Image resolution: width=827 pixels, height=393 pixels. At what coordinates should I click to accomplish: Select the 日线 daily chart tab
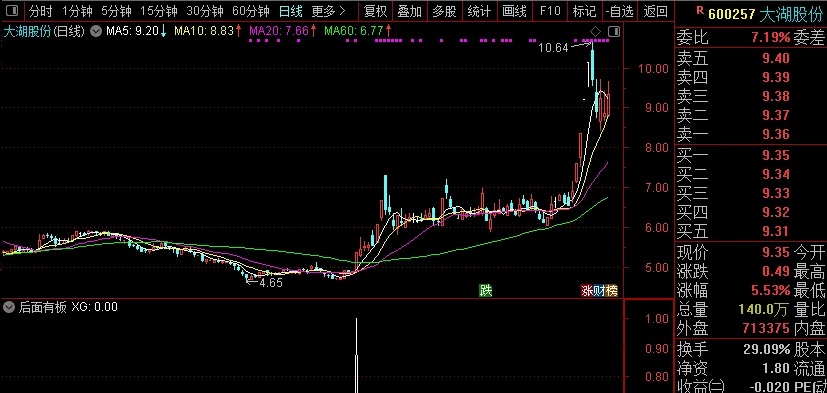tap(291, 11)
